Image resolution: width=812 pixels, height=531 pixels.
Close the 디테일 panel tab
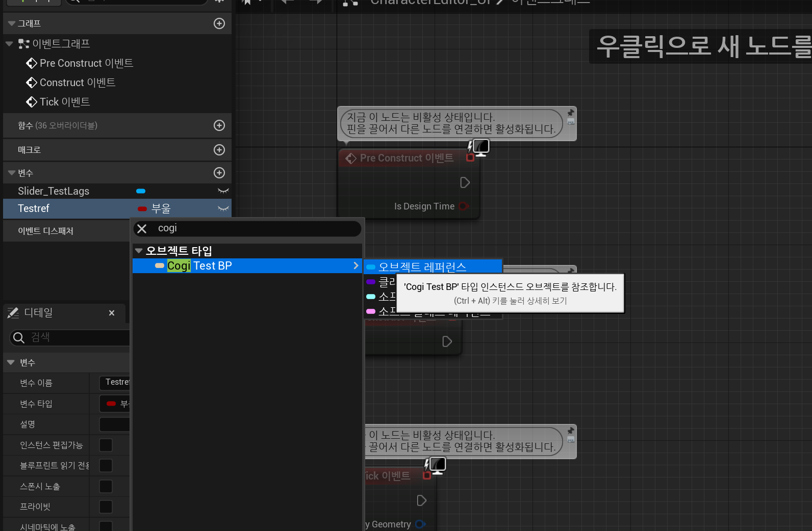tap(112, 313)
